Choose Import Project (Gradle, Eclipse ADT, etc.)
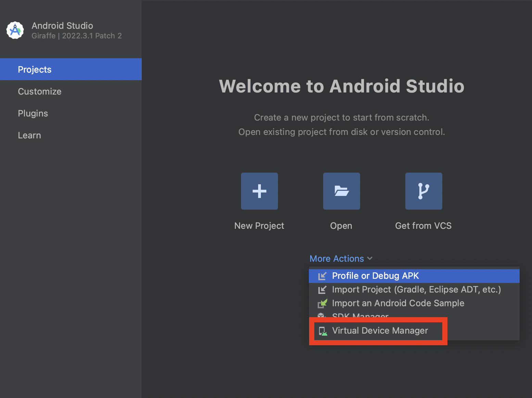This screenshot has height=398, width=532. [414, 290]
